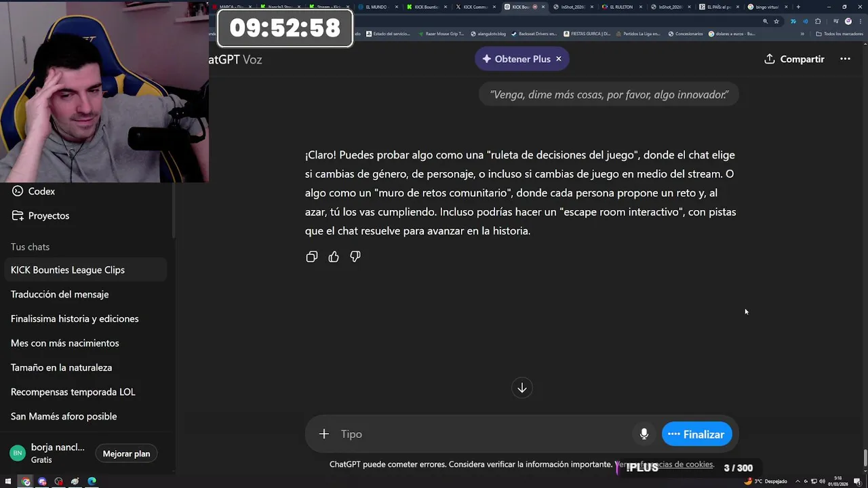The image size is (868, 488).
Task: Switch to the EL PAÍS browser tab
Action: [x=719, y=7]
